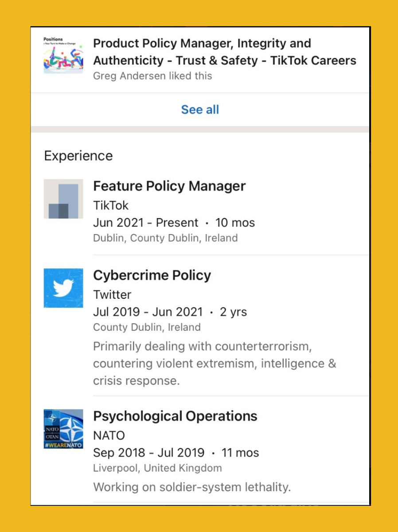Click the Dublin, County Dublin, Ireland location
The height and width of the screenshot is (532, 398).
(x=165, y=238)
